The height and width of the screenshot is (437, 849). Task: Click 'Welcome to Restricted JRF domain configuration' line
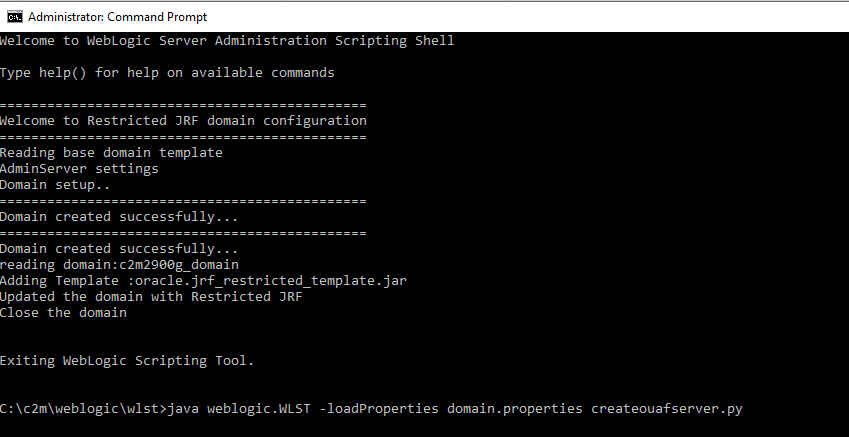point(183,120)
